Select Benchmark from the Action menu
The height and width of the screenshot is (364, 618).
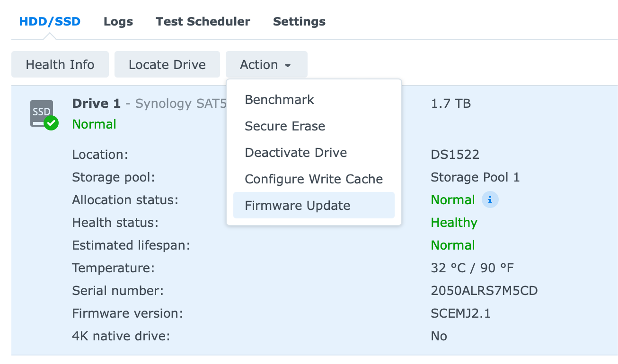coord(314,100)
